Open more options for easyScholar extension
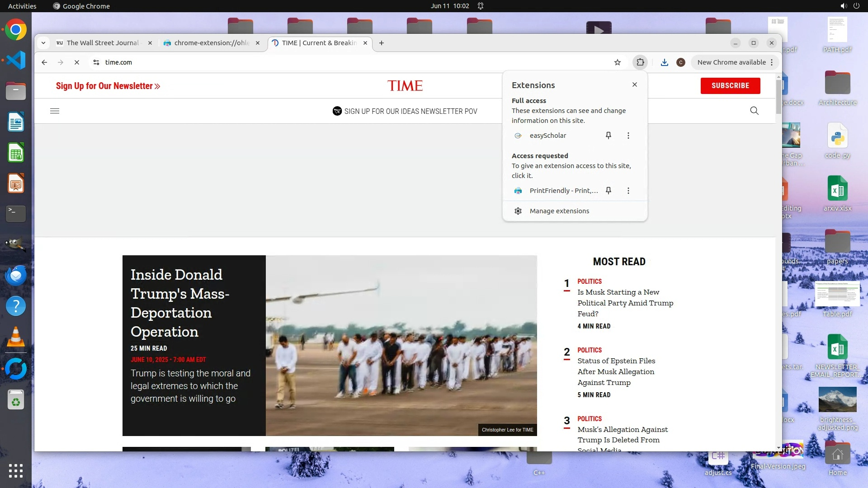 628,136
